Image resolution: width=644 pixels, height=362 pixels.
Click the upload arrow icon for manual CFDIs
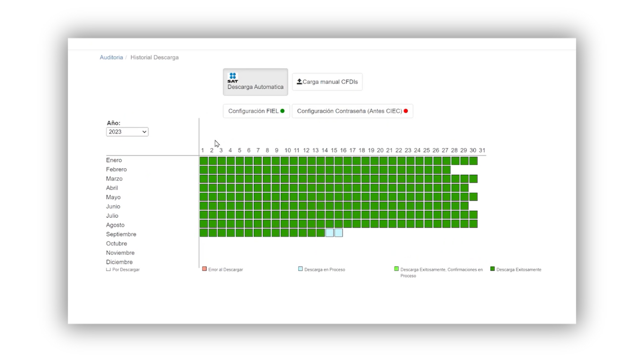pos(299,82)
